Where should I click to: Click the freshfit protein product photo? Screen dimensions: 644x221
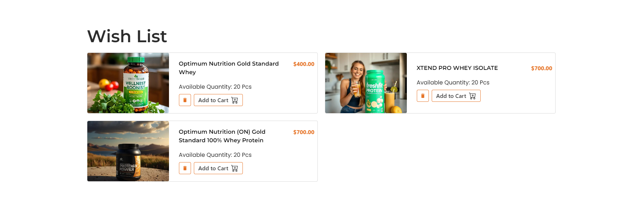pyautogui.click(x=366, y=83)
